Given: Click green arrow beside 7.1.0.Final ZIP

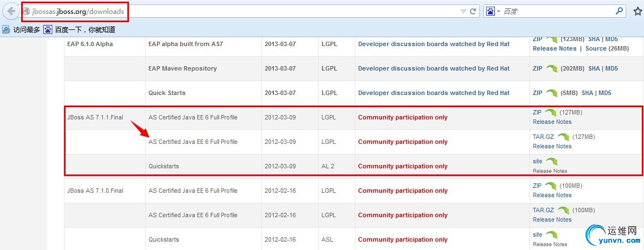Looking at the screenshot, I should [552, 186].
